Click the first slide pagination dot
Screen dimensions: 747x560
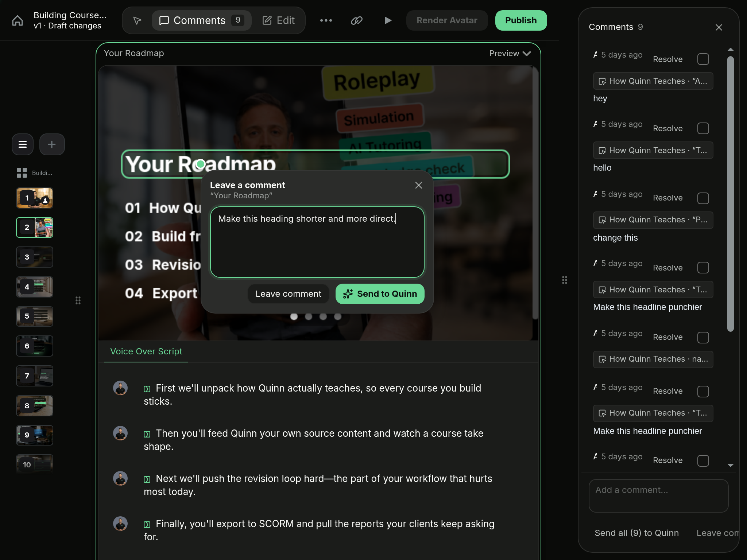(294, 316)
